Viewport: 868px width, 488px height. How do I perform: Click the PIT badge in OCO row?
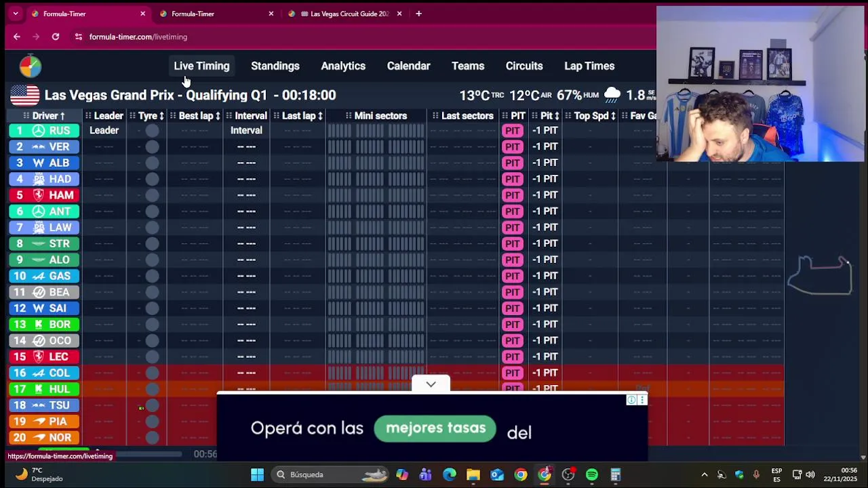512,340
